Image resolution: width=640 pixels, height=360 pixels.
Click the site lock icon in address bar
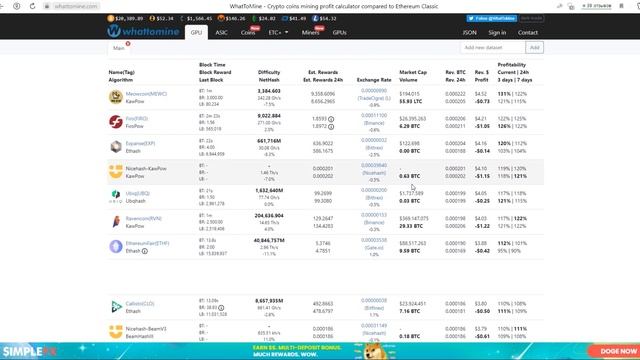47,6
